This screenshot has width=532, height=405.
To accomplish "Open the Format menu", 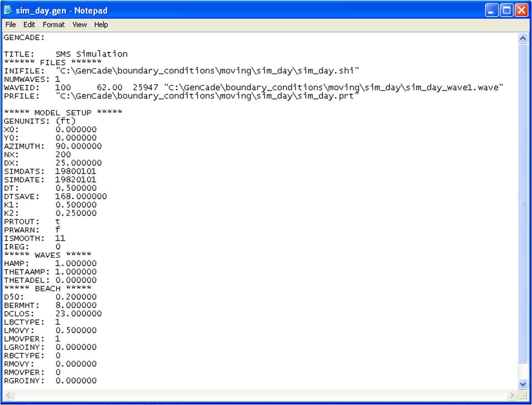I will [x=53, y=25].
